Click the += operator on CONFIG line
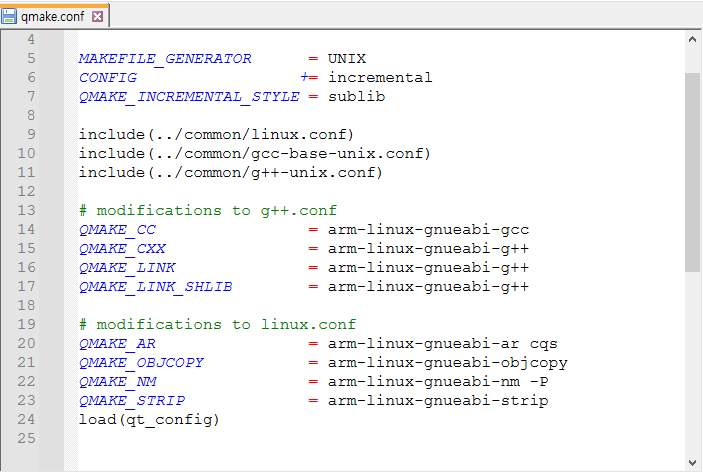Image resolution: width=703 pixels, height=473 pixels. click(309, 78)
